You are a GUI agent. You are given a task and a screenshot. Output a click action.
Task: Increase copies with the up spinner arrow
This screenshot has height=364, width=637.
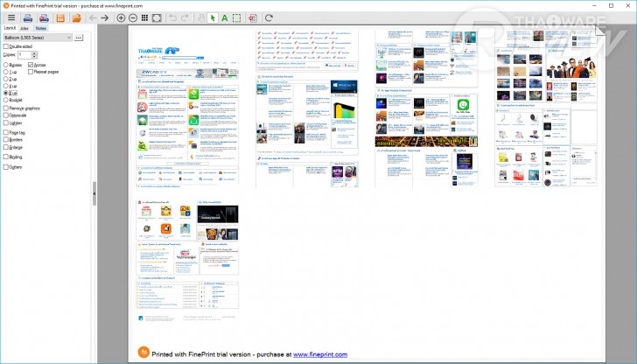coord(34,52)
